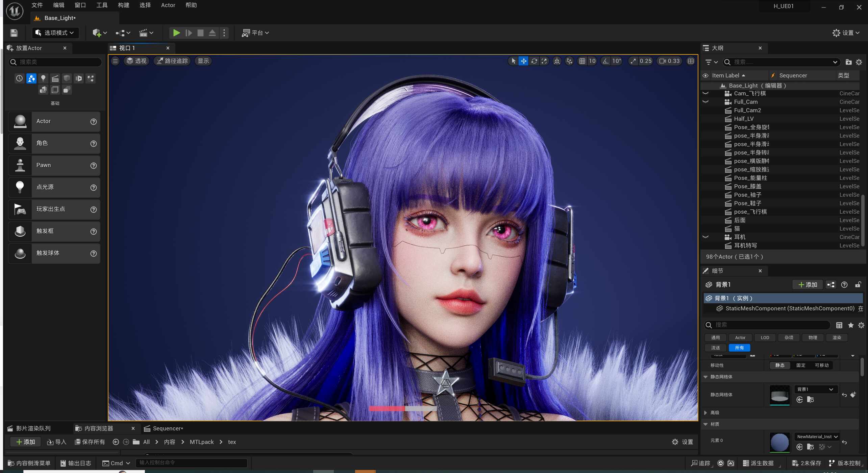Viewport: 868px width, 473px height.
Task: Click the 导入 import button
Action: (x=57, y=442)
